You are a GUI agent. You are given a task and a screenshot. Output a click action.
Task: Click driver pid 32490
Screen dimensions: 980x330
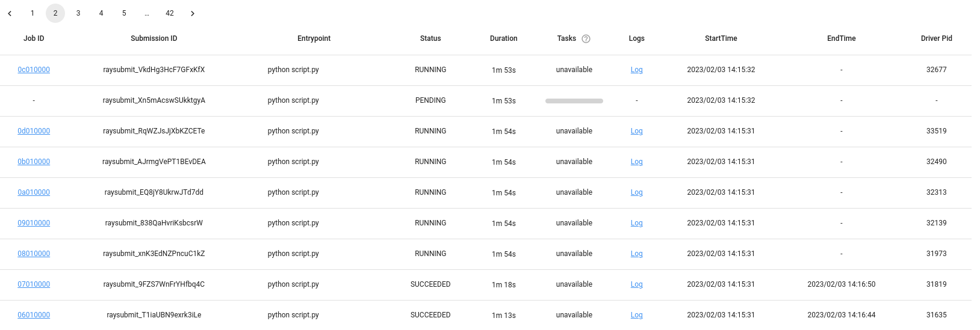pos(937,162)
